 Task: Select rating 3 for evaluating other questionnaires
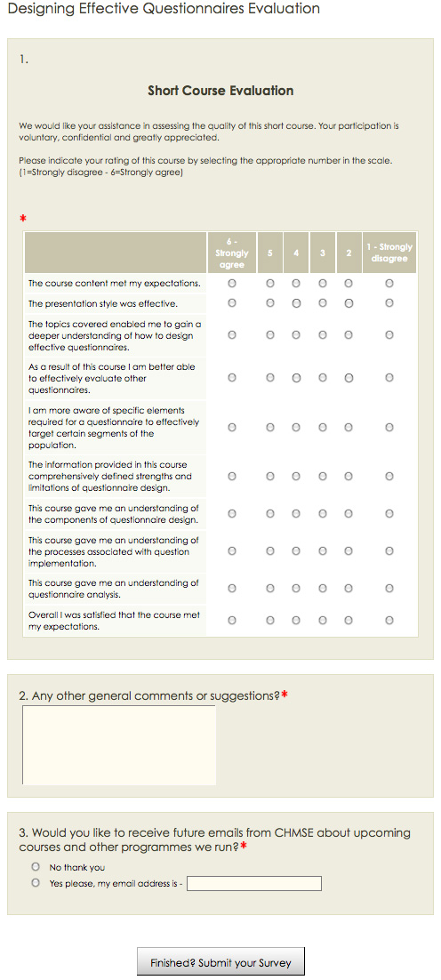click(323, 377)
